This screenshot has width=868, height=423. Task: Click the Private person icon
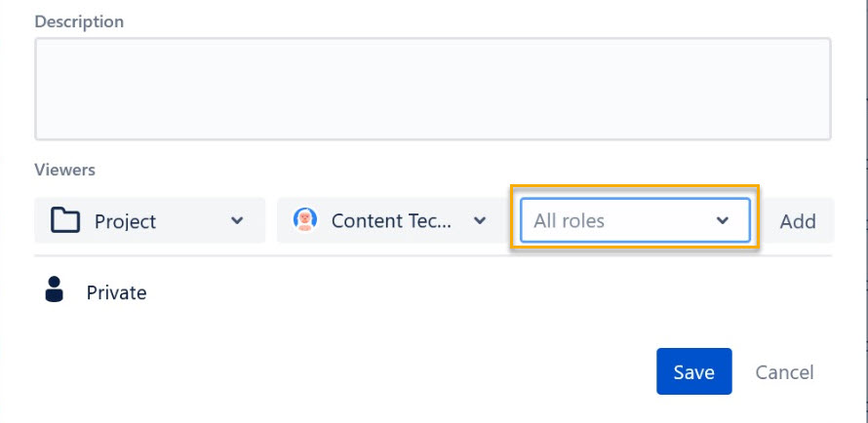tap(55, 289)
